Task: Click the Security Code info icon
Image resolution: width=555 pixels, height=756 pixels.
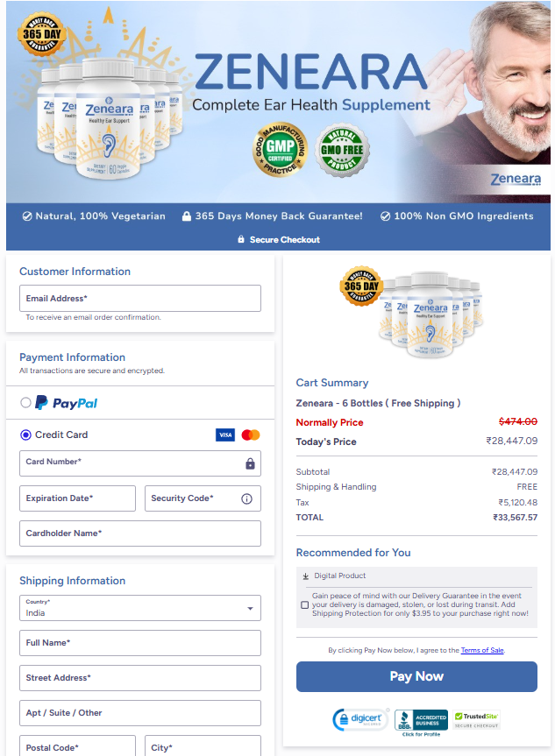Action: pyautogui.click(x=246, y=498)
